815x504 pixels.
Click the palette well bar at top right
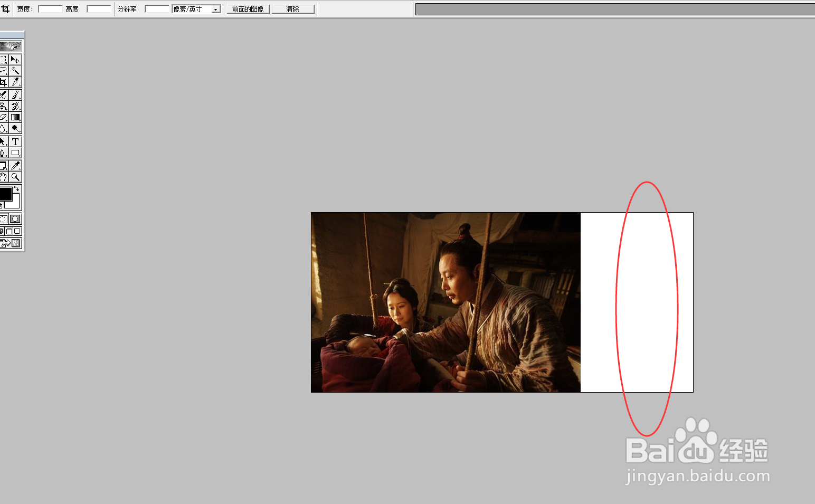tap(615, 9)
